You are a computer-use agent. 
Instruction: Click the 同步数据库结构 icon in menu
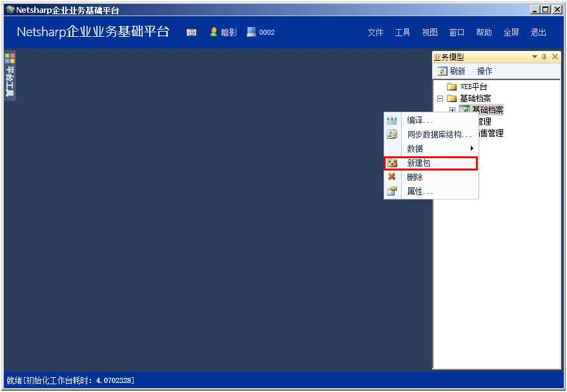(x=392, y=134)
